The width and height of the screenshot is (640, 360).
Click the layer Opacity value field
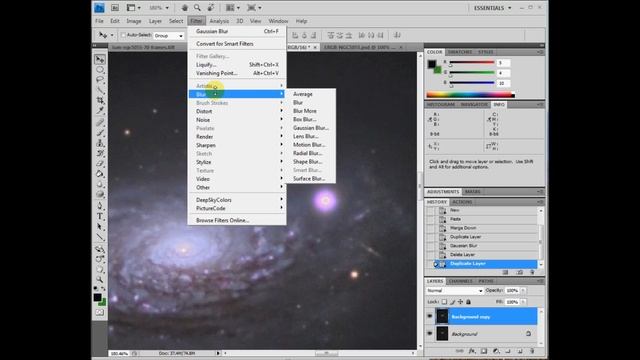coord(512,291)
